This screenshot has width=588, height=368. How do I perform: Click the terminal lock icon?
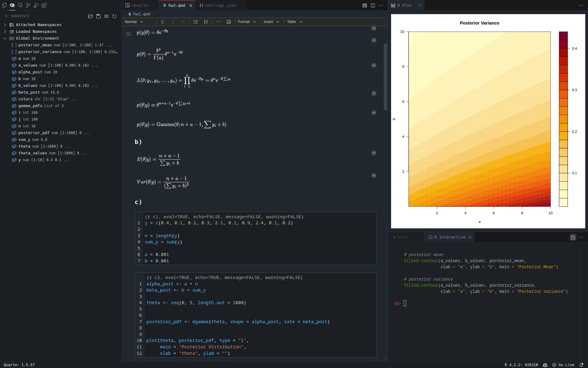coord(573,237)
